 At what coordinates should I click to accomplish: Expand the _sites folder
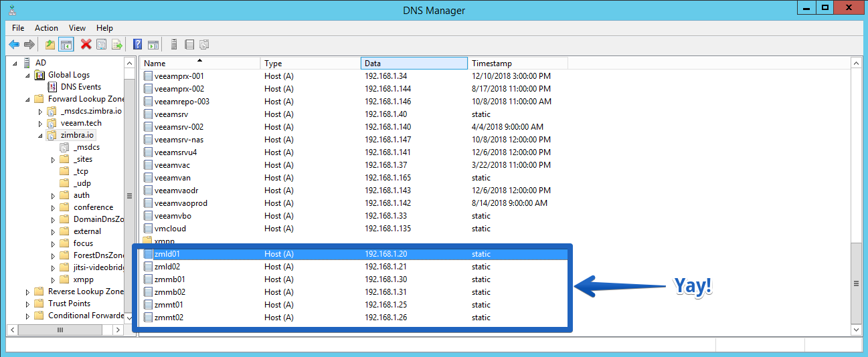coord(53,159)
